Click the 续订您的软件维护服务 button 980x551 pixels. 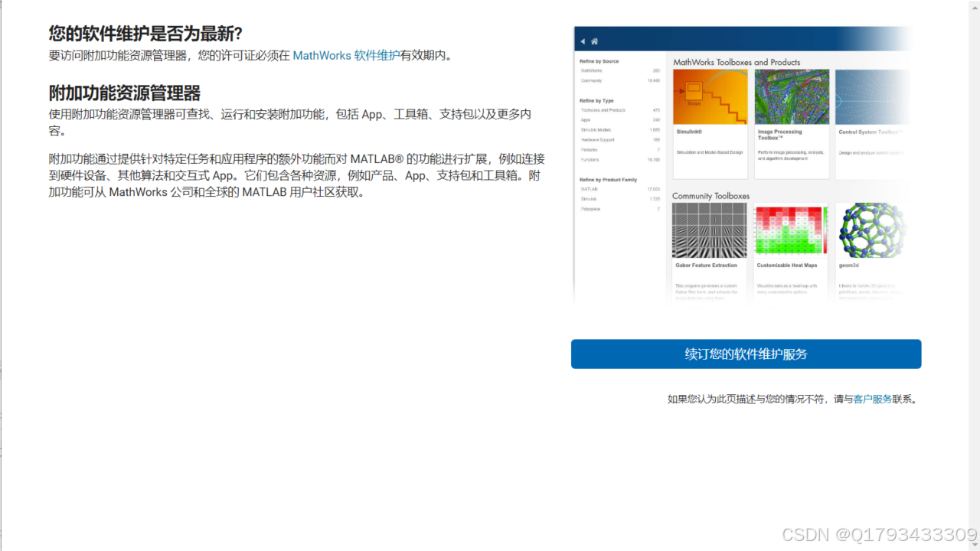[x=746, y=354]
